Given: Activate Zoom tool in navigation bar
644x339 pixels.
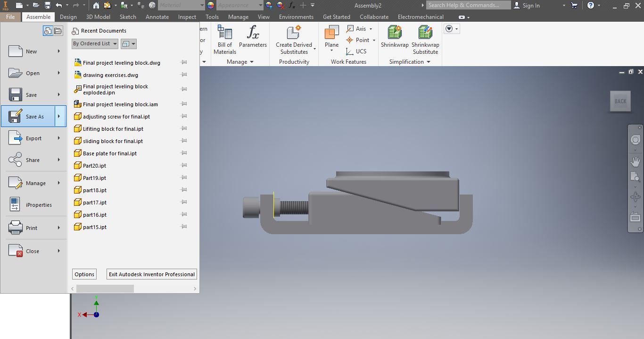Looking at the screenshot, I should click(x=635, y=178).
